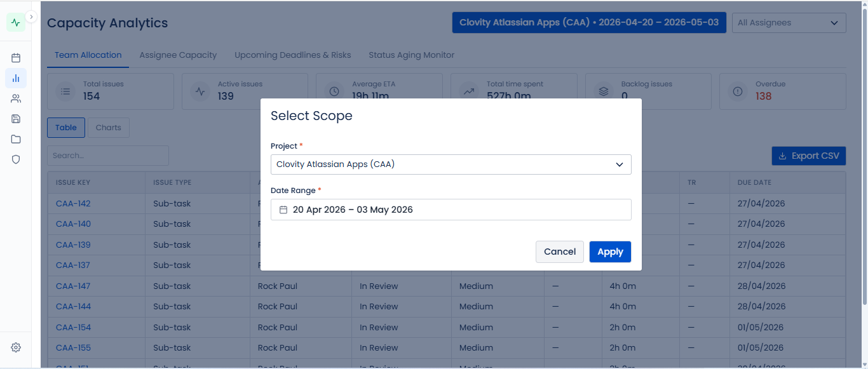Click the Average ETA clock icon
Image resolution: width=868 pixels, height=369 pixels.
coord(334,91)
